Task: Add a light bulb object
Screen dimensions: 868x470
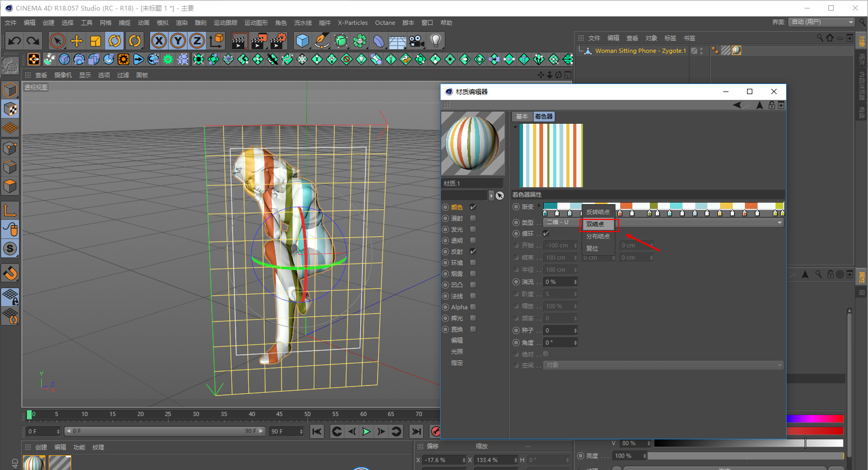Action: (435, 41)
